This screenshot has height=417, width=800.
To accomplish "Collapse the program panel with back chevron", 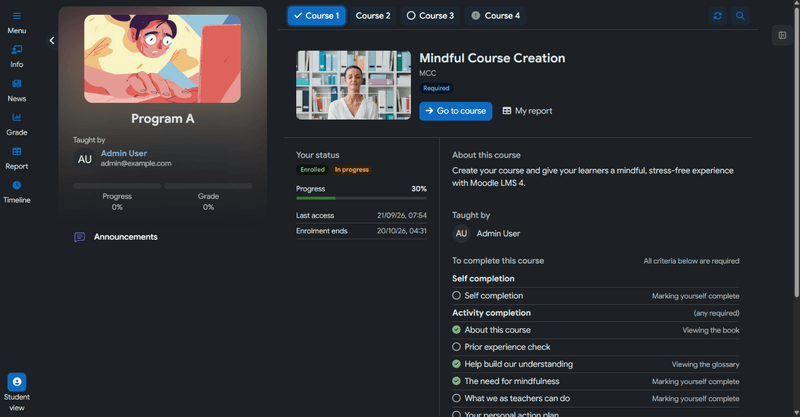I will click(x=52, y=40).
